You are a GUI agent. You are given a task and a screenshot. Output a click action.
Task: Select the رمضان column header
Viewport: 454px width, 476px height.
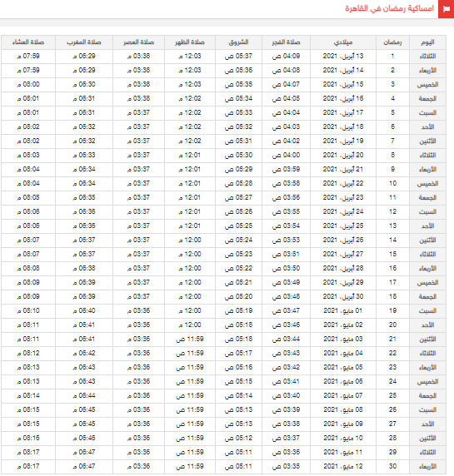point(392,42)
